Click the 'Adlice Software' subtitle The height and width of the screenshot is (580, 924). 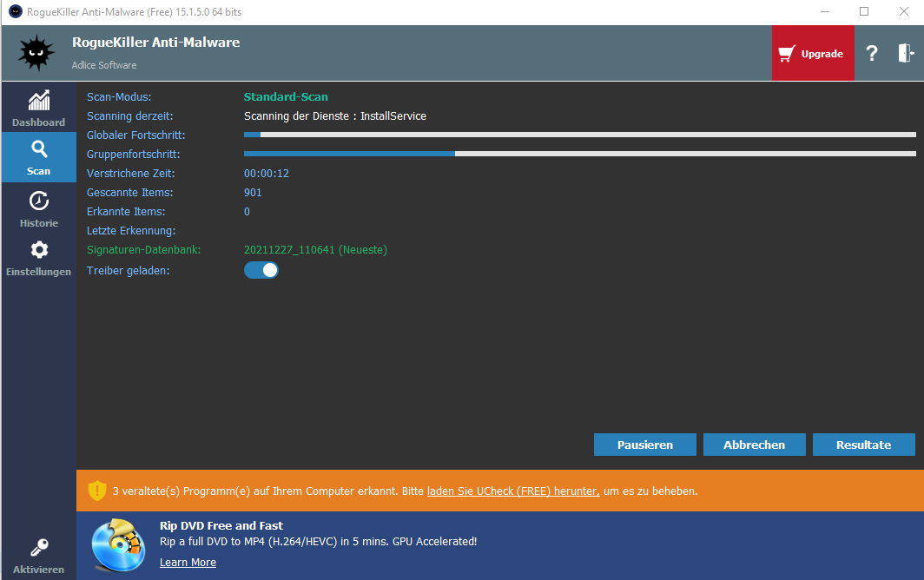[x=104, y=65]
